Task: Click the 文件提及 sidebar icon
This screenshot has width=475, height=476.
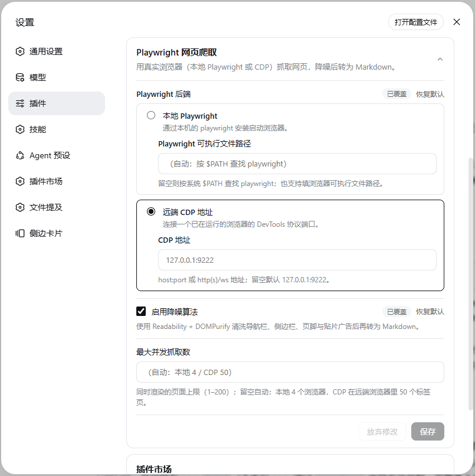Action: (20, 207)
